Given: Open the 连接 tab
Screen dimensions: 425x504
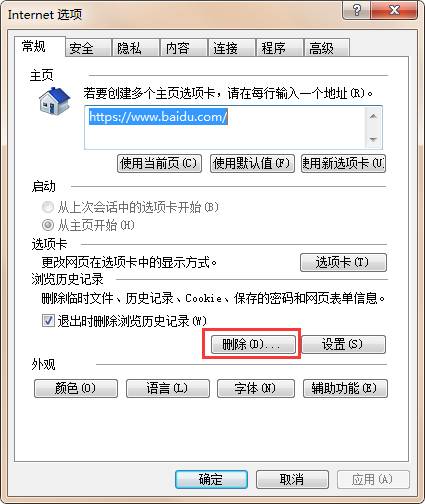Looking at the screenshot, I should 231,48.
